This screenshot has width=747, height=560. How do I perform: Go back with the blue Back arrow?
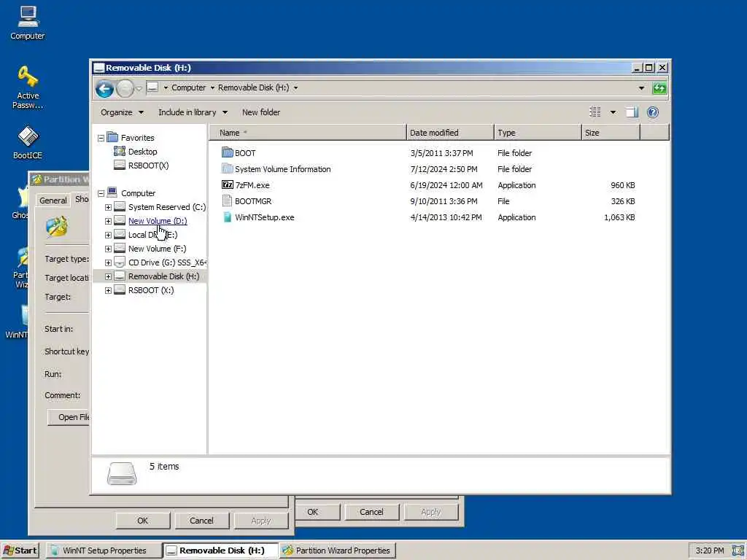(104, 88)
